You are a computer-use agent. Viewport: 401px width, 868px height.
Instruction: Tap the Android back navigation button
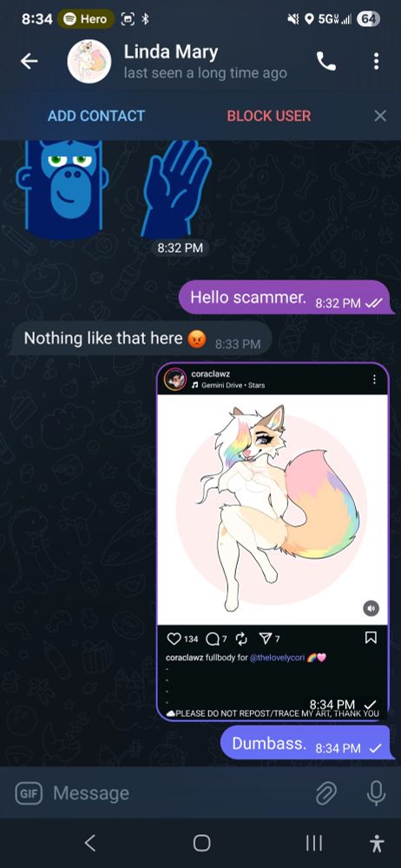pos(90,843)
